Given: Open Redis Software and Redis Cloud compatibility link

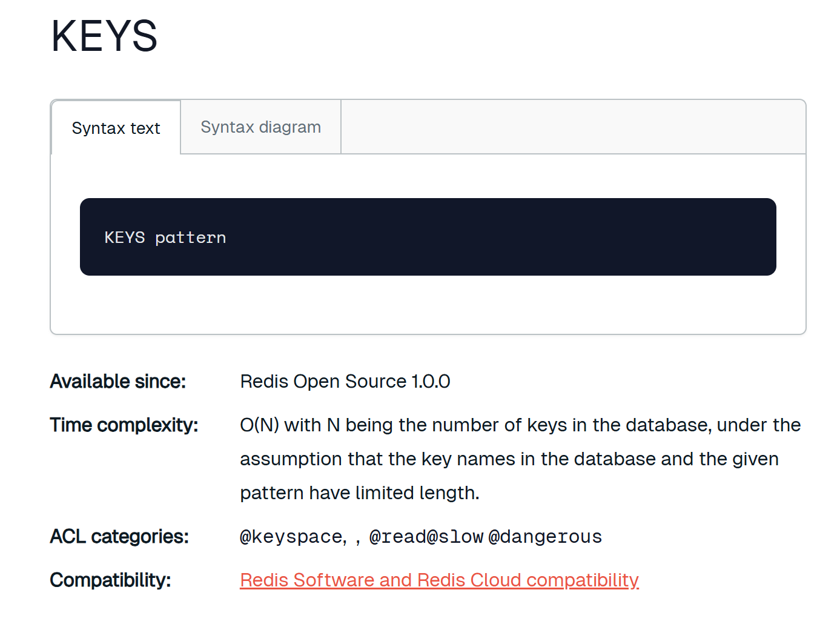Looking at the screenshot, I should point(439,580).
